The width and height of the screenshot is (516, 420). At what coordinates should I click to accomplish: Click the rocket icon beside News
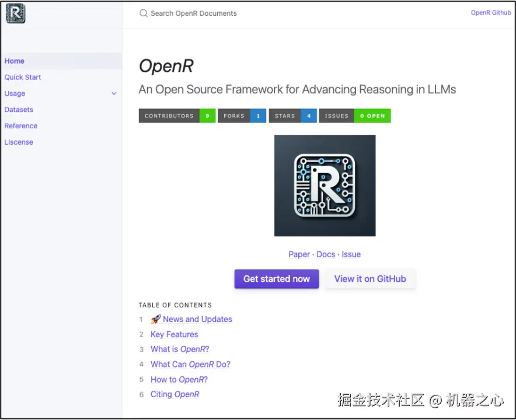pyautogui.click(x=156, y=319)
